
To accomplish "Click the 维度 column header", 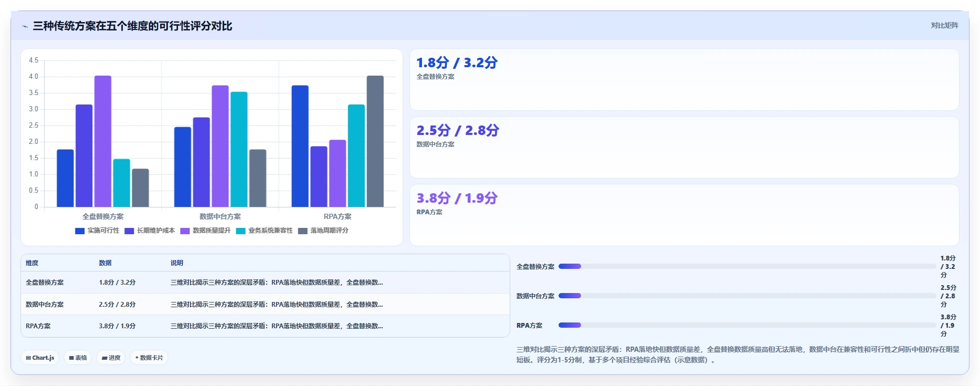I will [x=32, y=263].
